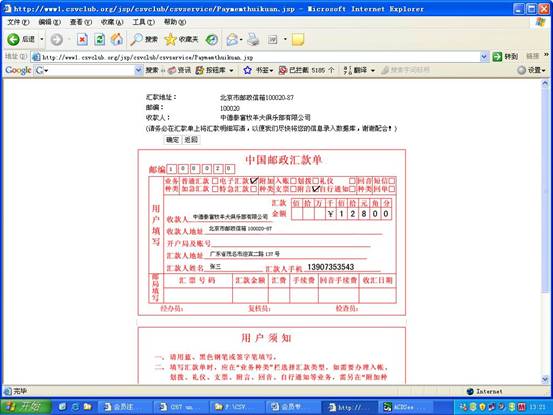Expand the toolbar overflow chevron

tap(547, 55)
